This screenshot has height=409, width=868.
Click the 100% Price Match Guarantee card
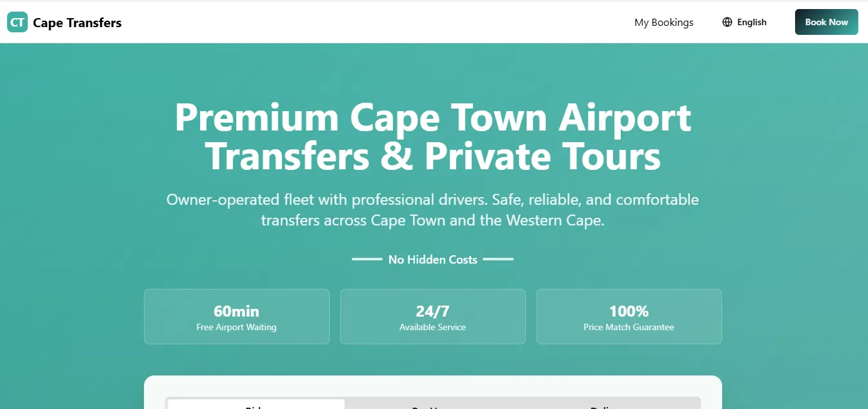[x=629, y=316]
